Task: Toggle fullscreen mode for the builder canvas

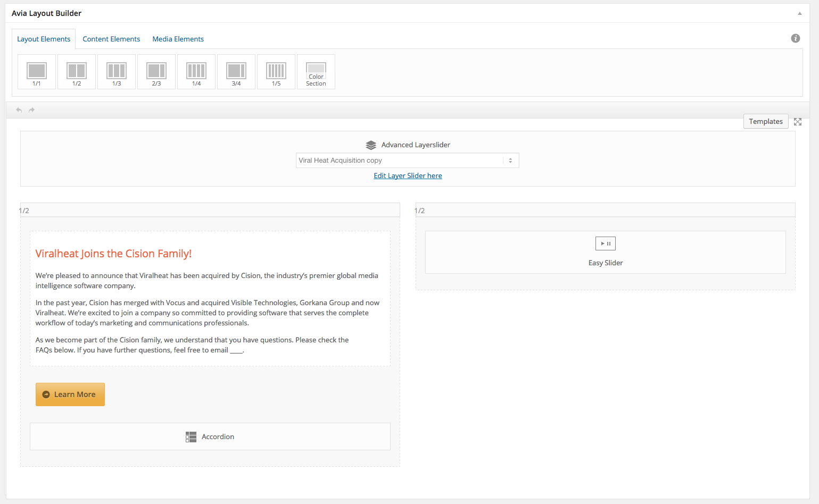Action: pyautogui.click(x=798, y=122)
